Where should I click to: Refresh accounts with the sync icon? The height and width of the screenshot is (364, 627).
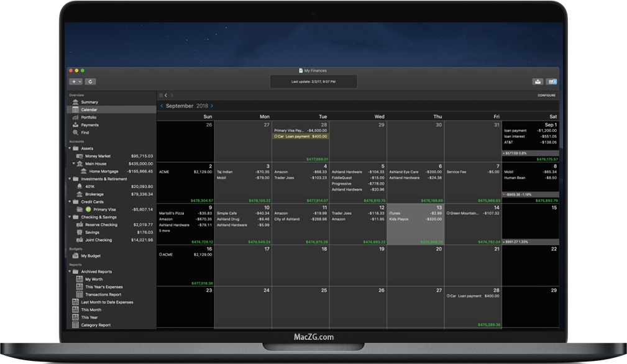pos(91,81)
